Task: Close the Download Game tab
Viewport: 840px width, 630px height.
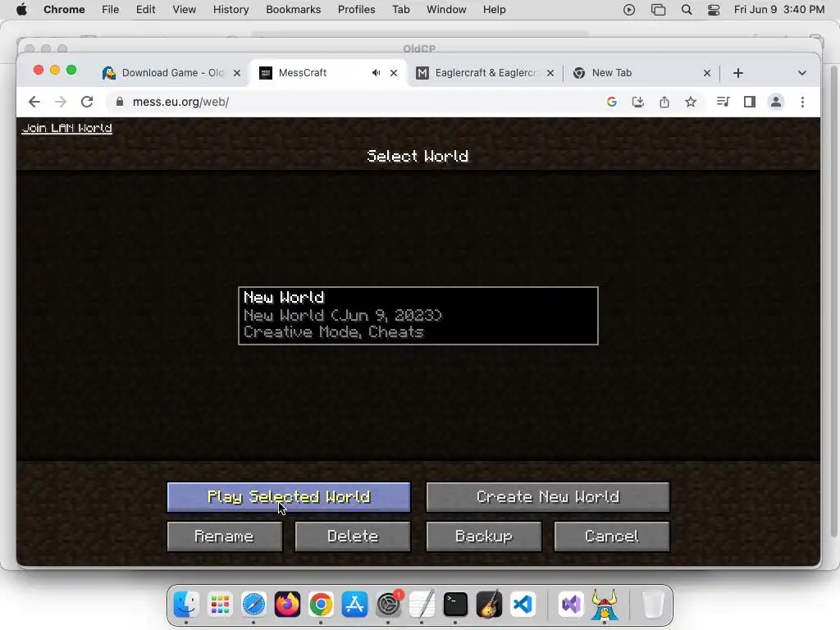Action: click(x=237, y=73)
